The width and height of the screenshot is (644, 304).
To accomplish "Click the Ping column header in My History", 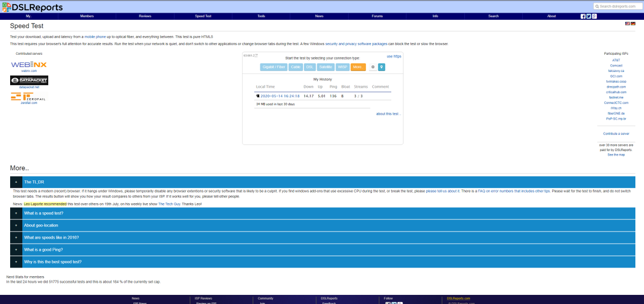I will click(334, 86).
